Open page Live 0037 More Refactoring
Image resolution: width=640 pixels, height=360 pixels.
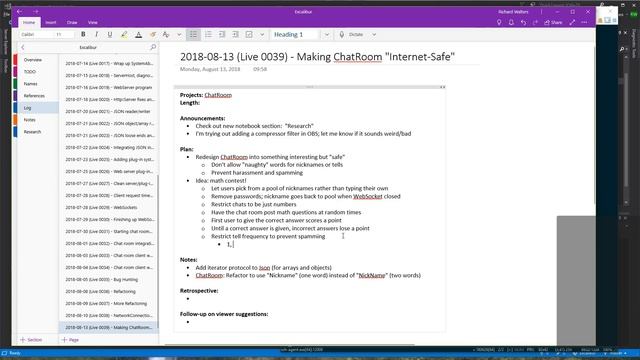(109, 304)
